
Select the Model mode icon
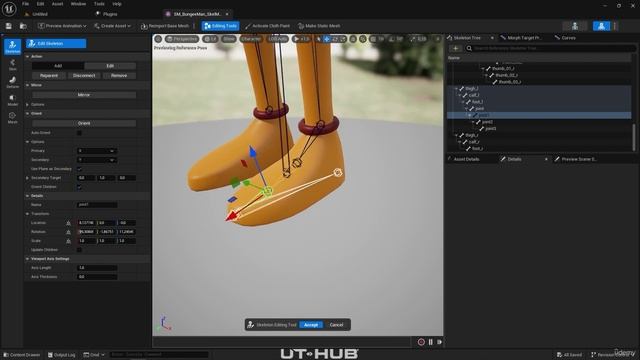click(x=12, y=100)
